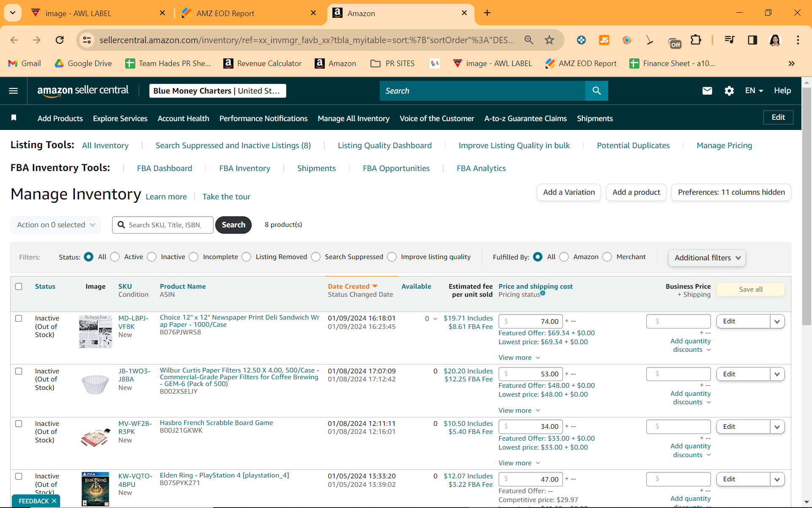Image resolution: width=812 pixels, height=508 pixels.
Task: Open Edit dropdown arrow for Choice Deli Paper row
Action: tap(777, 321)
